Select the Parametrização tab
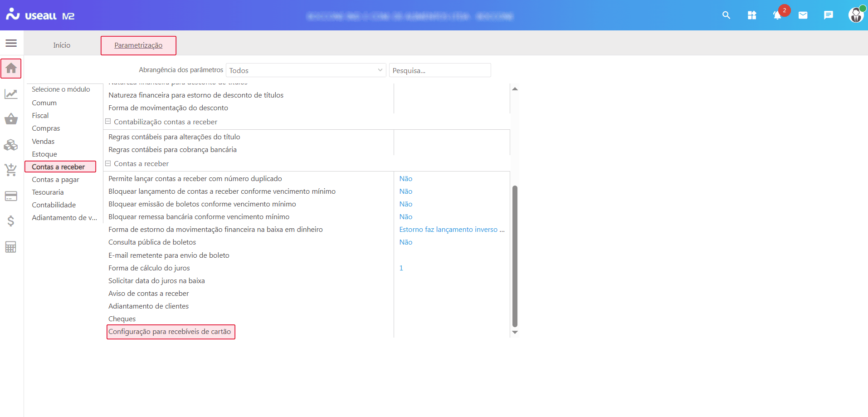 (x=138, y=45)
